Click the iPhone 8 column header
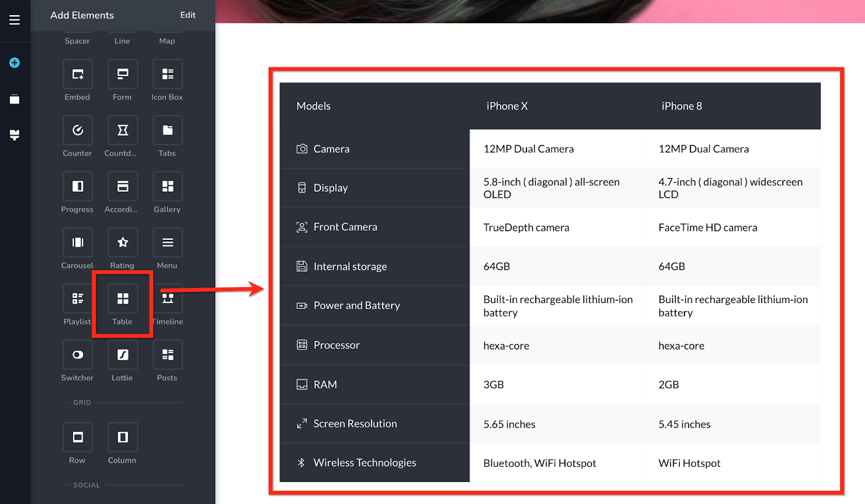The height and width of the screenshot is (504, 865). pos(682,106)
